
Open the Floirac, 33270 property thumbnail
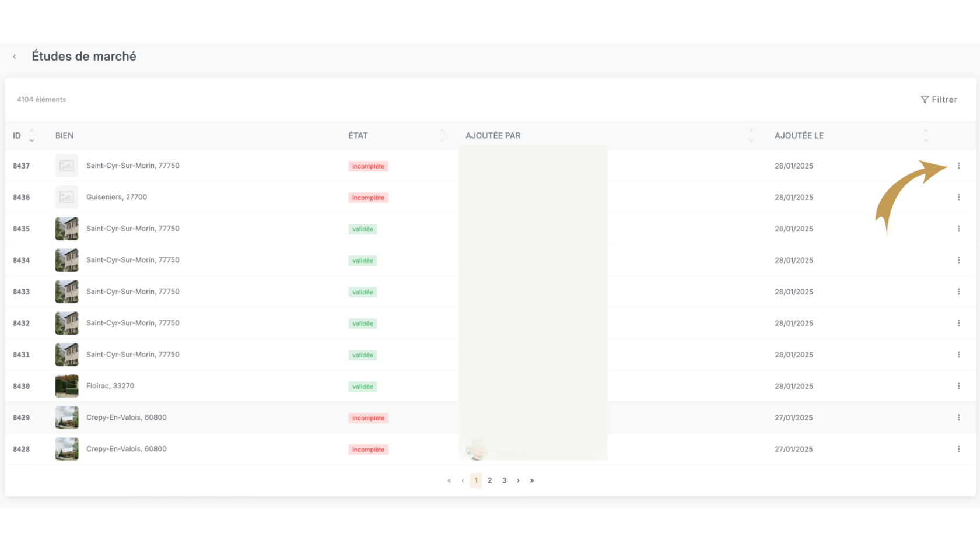[x=66, y=386]
